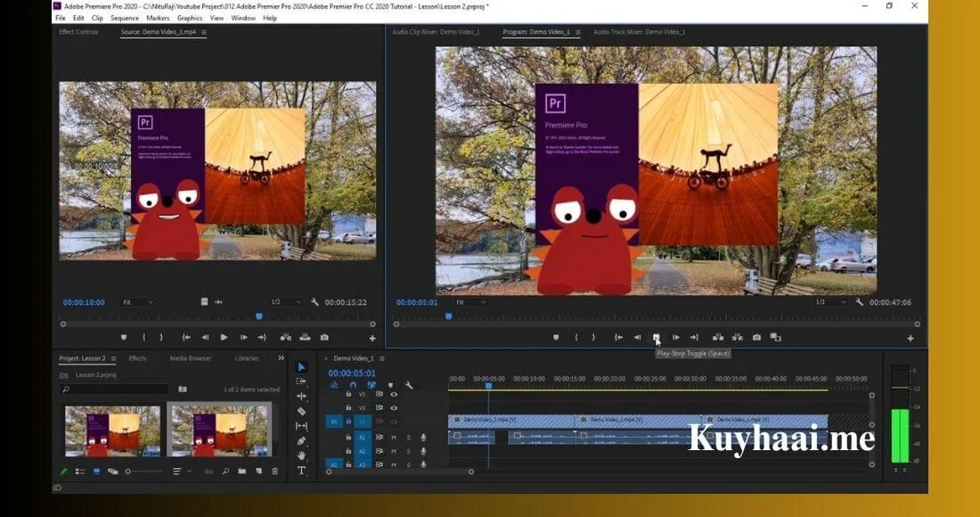Click Export Frame camera in Source monitor
This screenshot has width=980, height=517.
324,338
